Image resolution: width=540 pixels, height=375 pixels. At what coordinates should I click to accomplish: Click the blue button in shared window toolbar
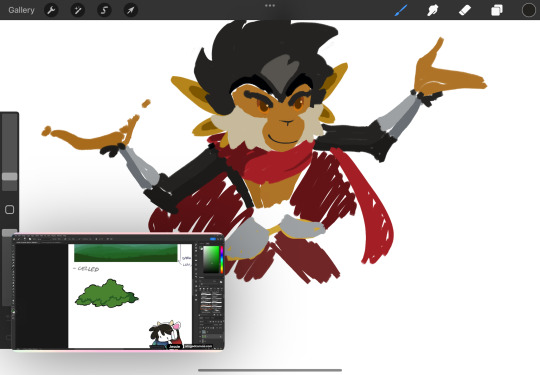pyautogui.click(x=213, y=239)
